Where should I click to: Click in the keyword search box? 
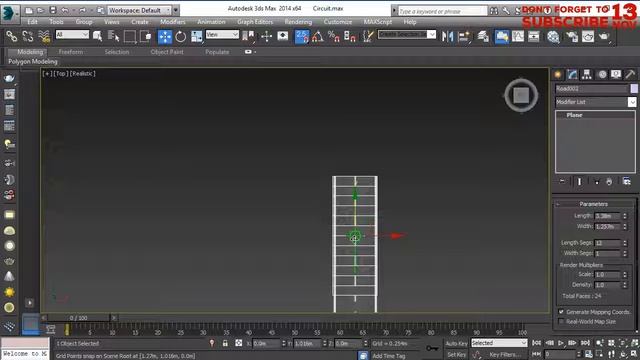click(442, 11)
